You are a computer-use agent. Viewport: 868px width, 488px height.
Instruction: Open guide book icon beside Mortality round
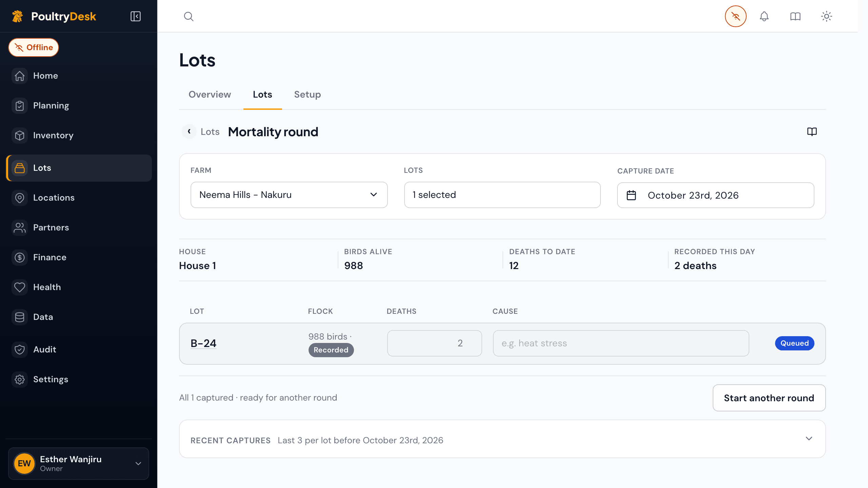[812, 131]
